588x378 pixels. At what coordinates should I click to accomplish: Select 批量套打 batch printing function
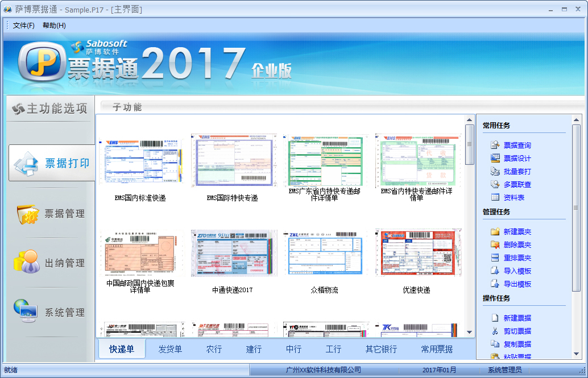click(x=518, y=171)
